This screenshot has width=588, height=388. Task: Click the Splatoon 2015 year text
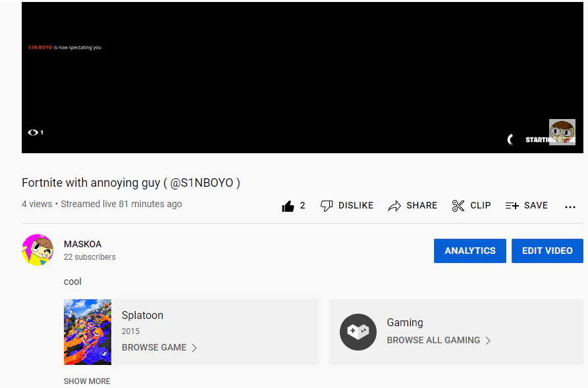click(x=130, y=331)
